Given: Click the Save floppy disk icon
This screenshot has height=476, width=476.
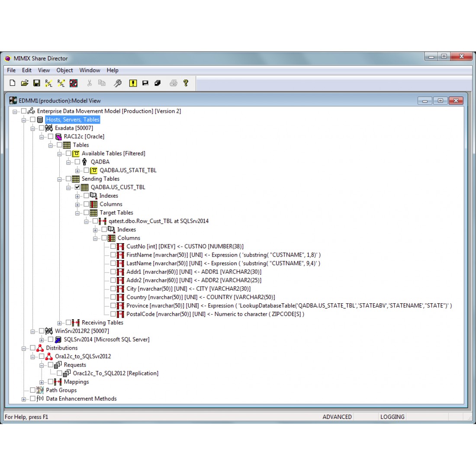Looking at the screenshot, I should click(37, 83).
